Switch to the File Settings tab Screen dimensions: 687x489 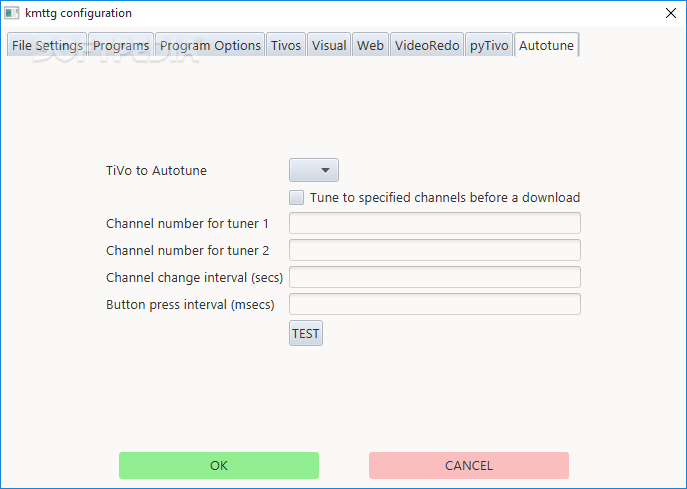47,45
